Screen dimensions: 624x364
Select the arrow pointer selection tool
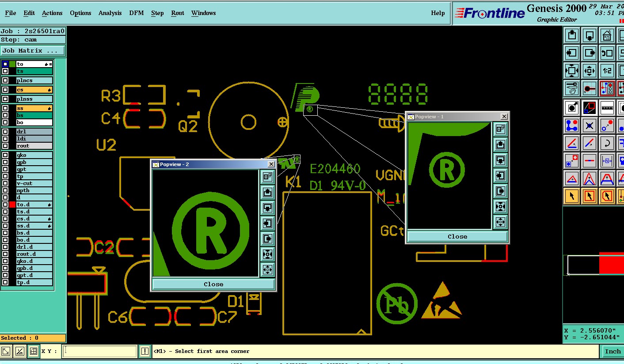572,196
